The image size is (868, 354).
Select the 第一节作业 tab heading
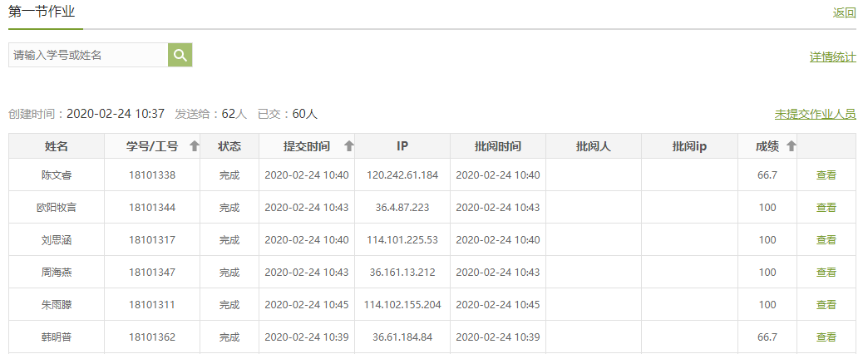click(42, 12)
